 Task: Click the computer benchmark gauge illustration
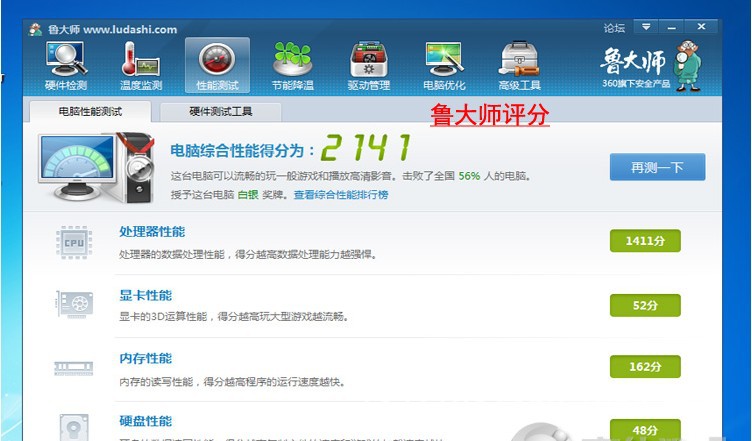pyautogui.click(x=96, y=167)
